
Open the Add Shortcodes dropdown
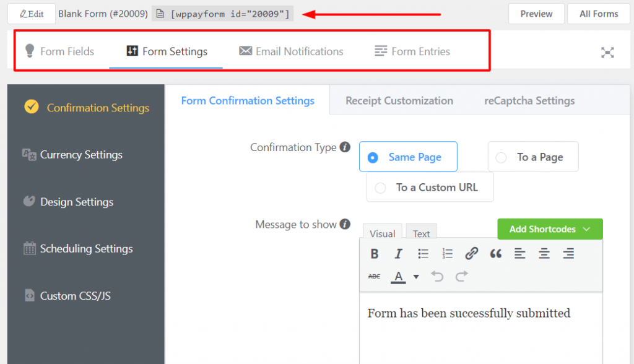550,229
